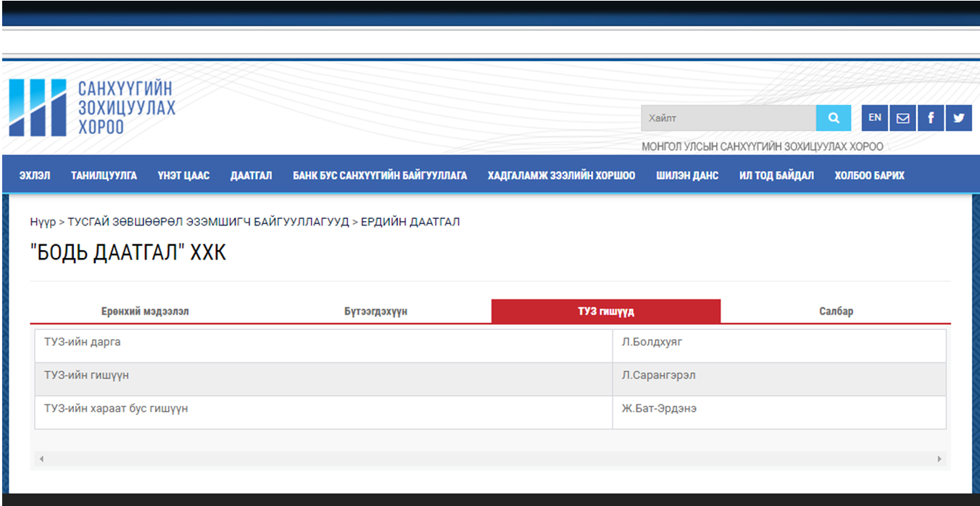
Task: Open the ЕРДИЙН ДААТГАЛ breadcrumb
Action: coord(410,222)
